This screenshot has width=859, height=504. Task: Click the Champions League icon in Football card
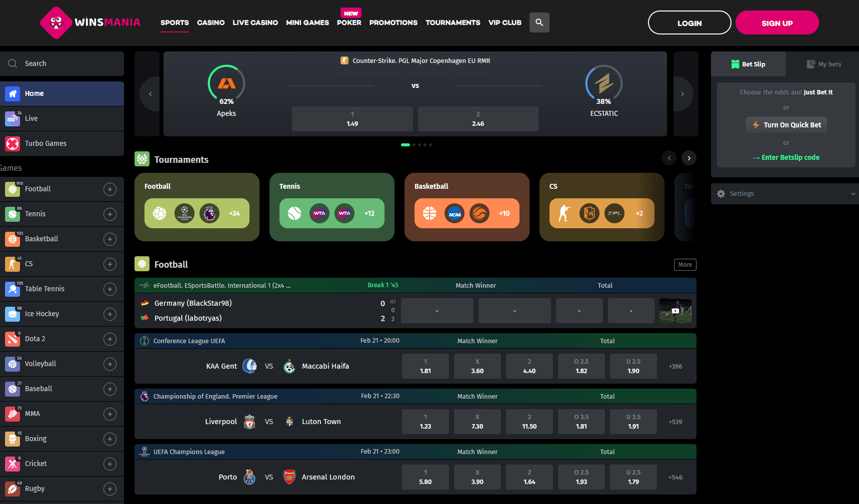[184, 213]
